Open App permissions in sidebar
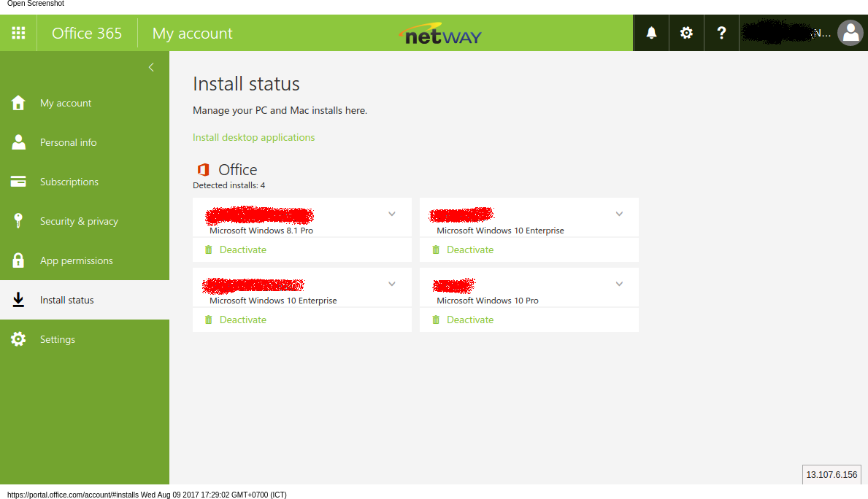868x499 pixels. 76,260
